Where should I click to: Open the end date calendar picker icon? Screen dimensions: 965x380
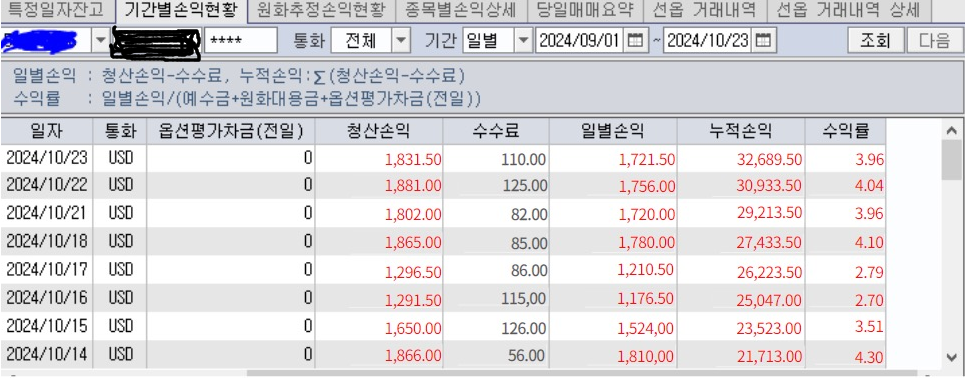[763, 41]
